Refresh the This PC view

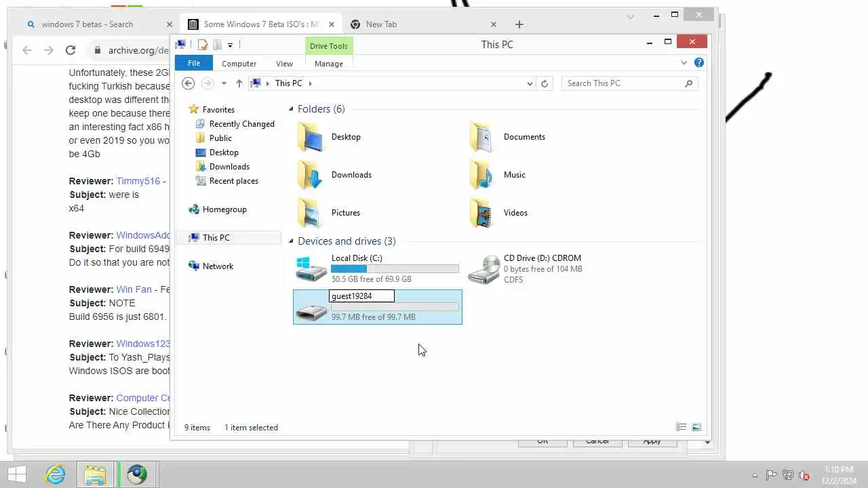pos(545,83)
